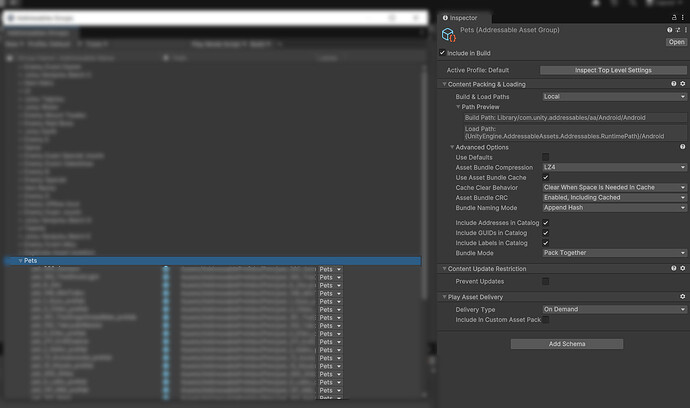Image resolution: width=690 pixels, height=408 pixels.
Task: Collapse the Pets group in tree
Action: [20, 261]
